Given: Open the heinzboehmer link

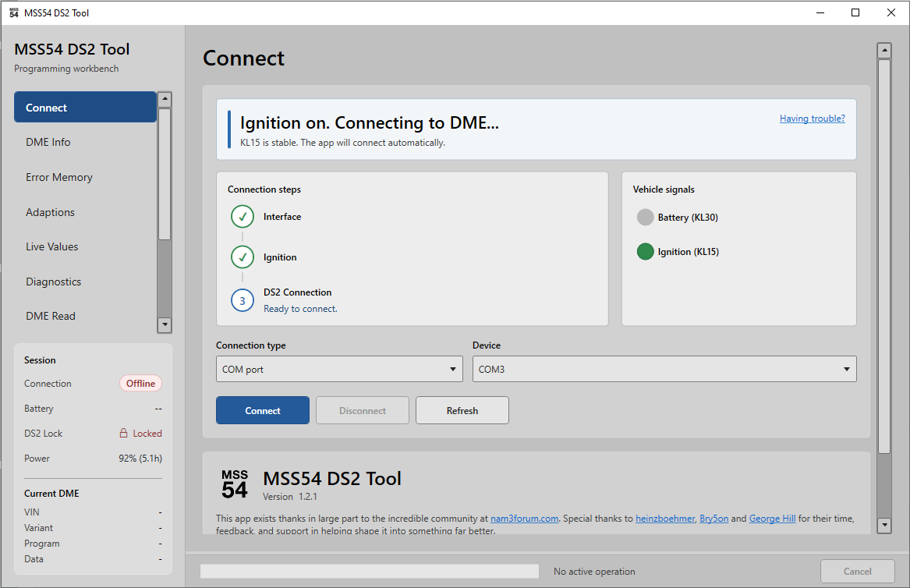Looking at the screenshot, I should tap(665, 519).
